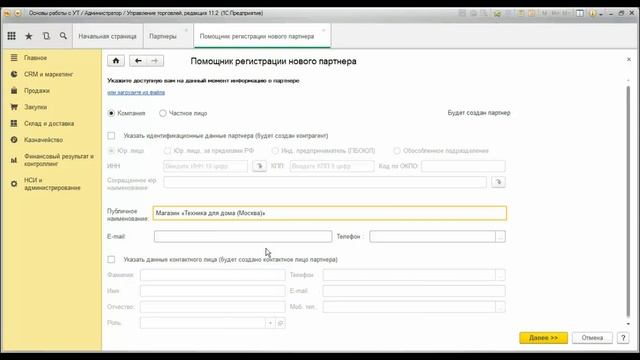Open Favorites star icon
This screenshot has width=640, height=360.
pyautogui.click(x=29, y=36)
